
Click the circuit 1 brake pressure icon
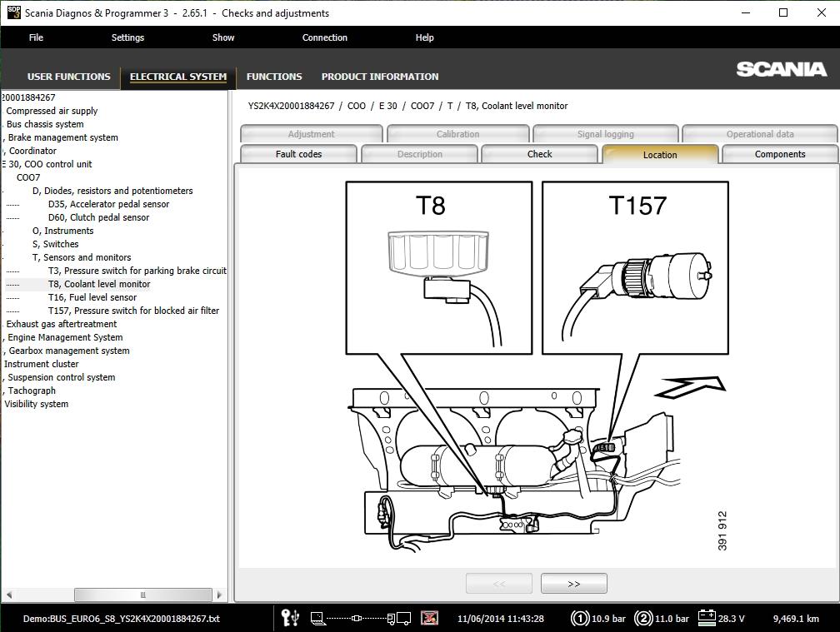580,619
